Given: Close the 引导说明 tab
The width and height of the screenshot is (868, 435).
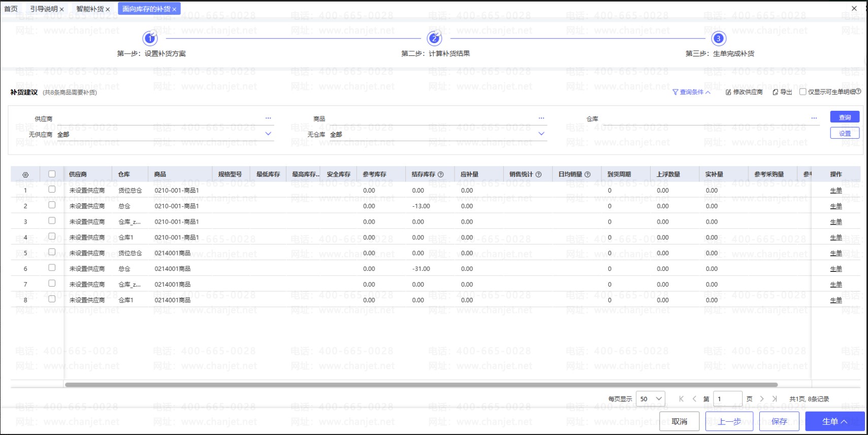Looking at the screenshot, I should click(61, 9).
